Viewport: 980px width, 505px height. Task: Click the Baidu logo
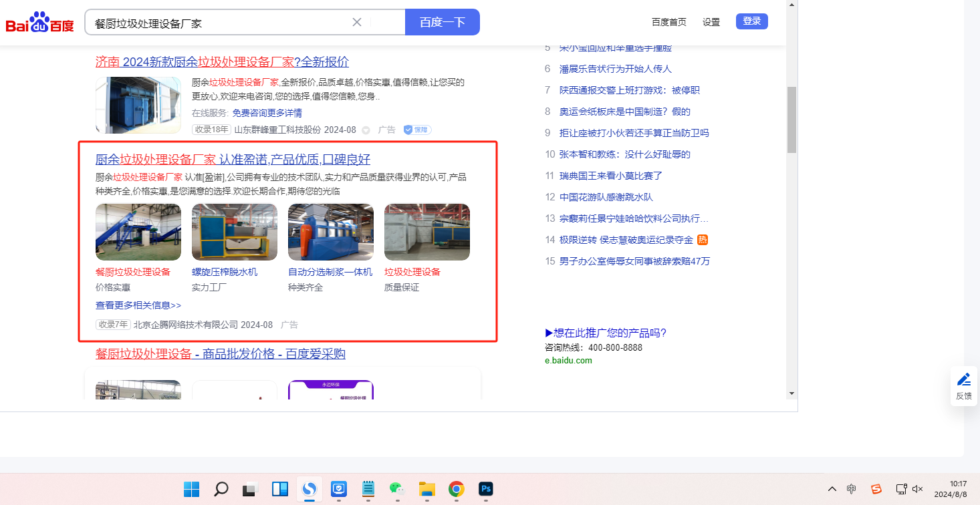[x=39, y=23]
